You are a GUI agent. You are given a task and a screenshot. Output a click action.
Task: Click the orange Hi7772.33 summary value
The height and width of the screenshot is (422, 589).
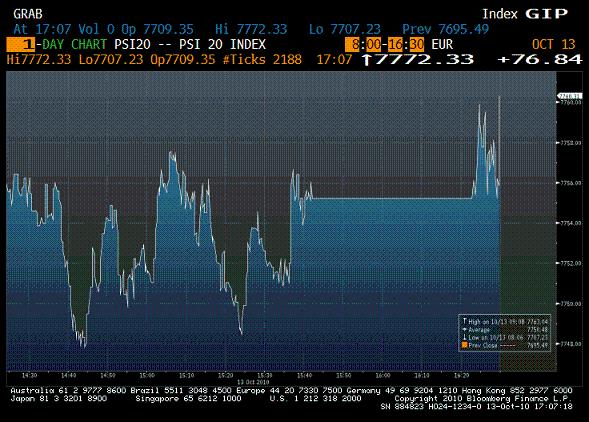coord(39,59)
